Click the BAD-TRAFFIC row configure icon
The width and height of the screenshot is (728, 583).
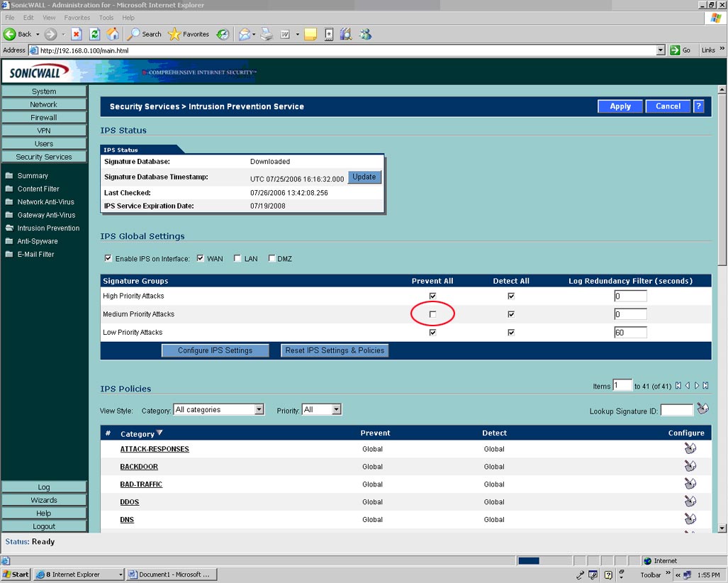tap(690, 484)
